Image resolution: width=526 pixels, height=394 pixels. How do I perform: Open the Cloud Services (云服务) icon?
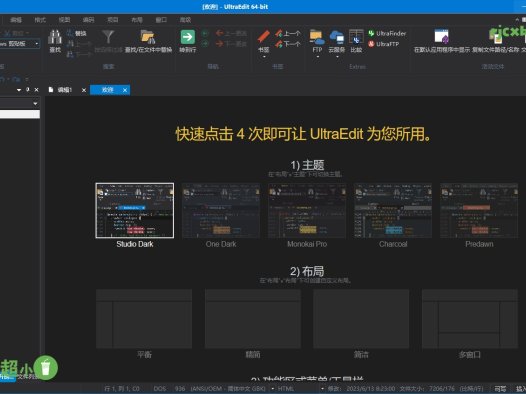point(337,37)
